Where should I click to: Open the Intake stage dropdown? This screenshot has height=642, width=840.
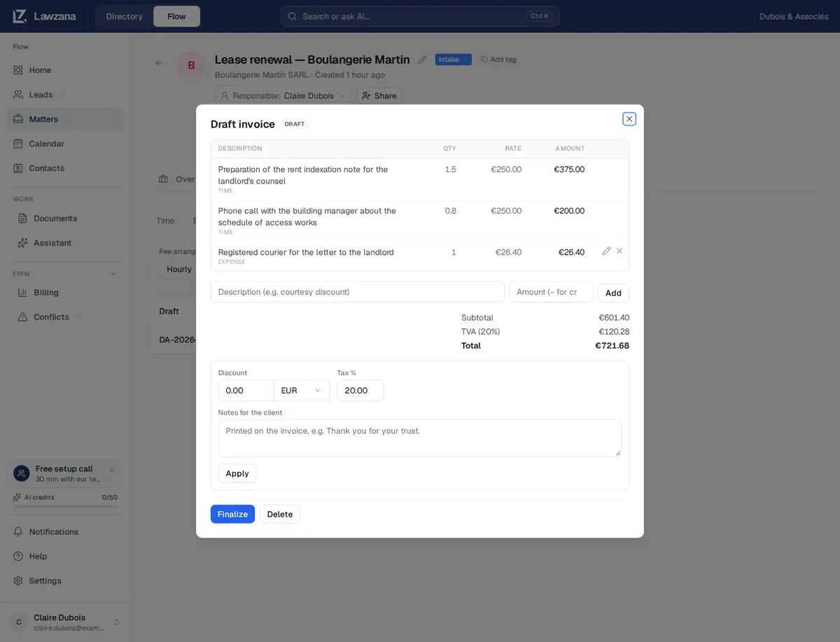[x=454, y=60]
